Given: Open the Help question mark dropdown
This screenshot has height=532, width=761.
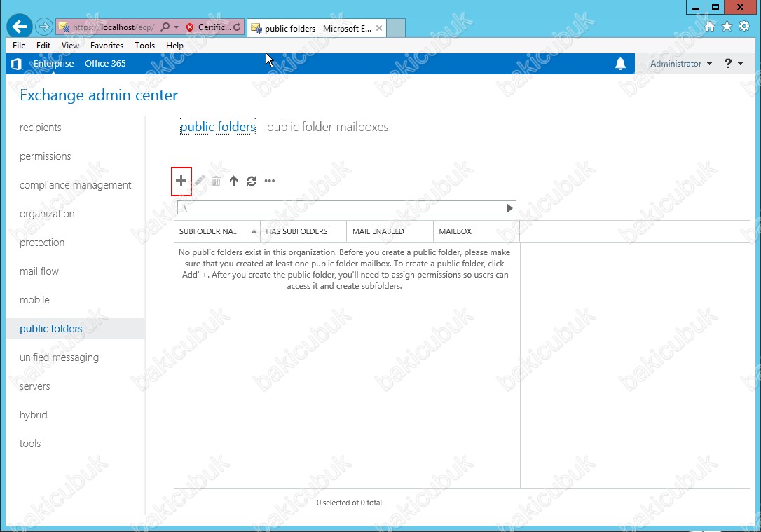Looking at the screenshot, I should click(x=734, y=64).
